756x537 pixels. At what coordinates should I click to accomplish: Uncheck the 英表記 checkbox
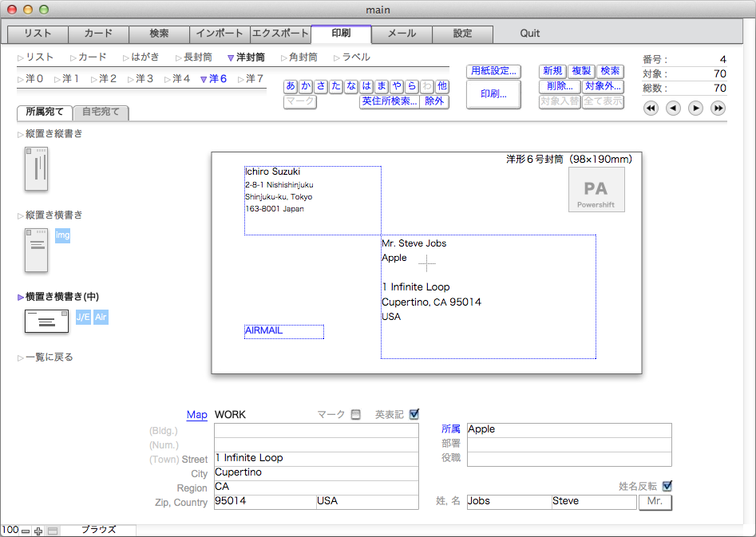414,414
